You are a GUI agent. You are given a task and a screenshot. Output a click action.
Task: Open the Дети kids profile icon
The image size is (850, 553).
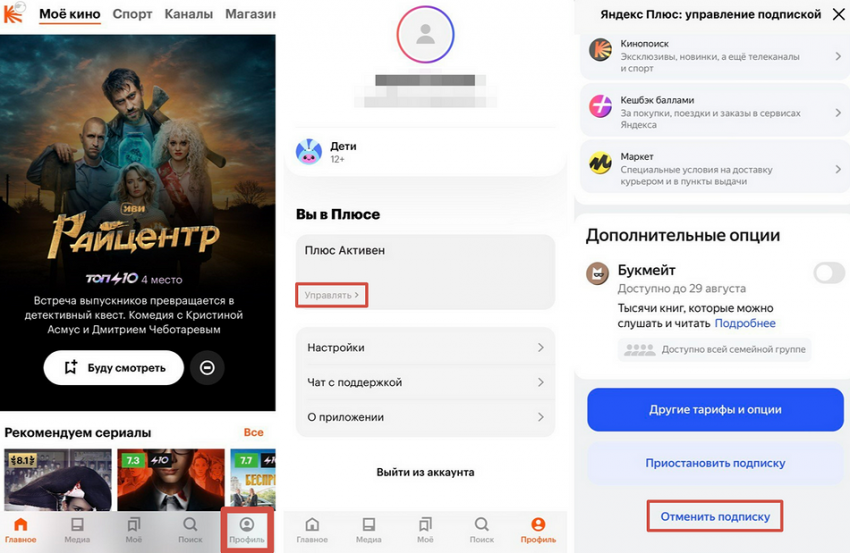[x=309, y=152]
